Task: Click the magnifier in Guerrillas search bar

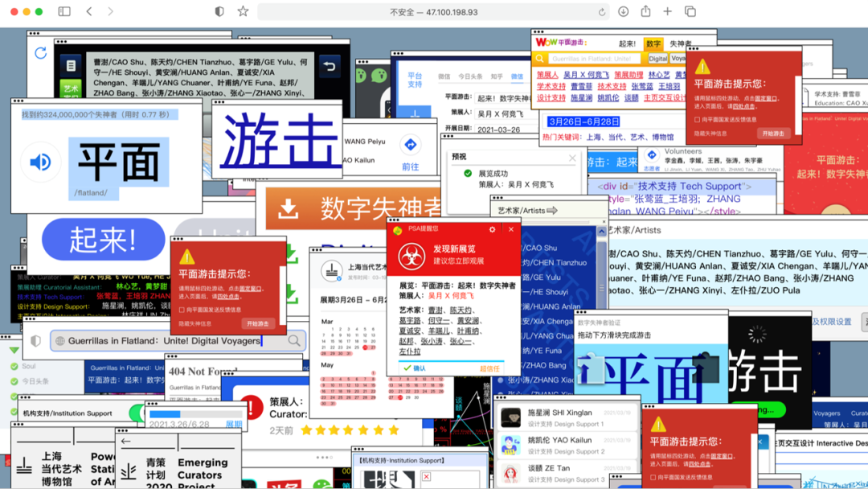Action: click(x=294, y=341)
